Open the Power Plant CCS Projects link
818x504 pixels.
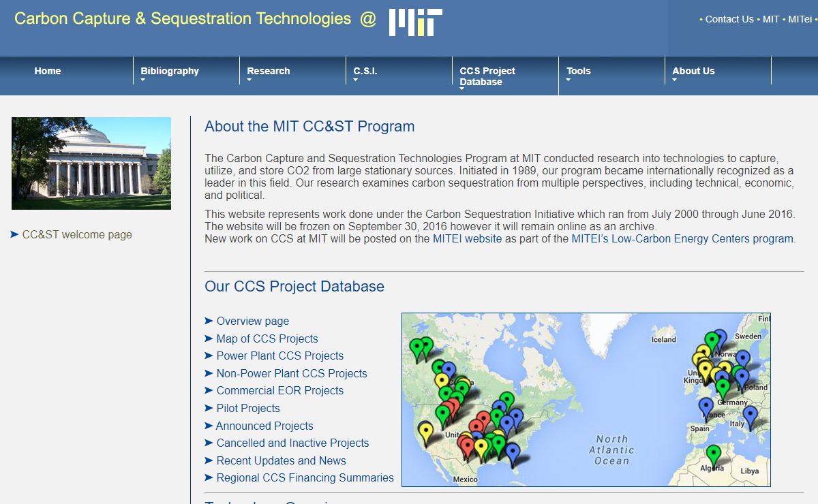point(280,356)
